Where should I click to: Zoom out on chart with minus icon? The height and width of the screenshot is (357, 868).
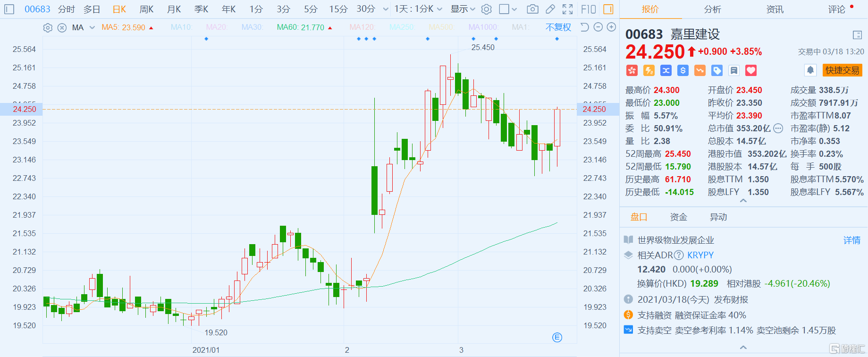click(x=598, y=27)
